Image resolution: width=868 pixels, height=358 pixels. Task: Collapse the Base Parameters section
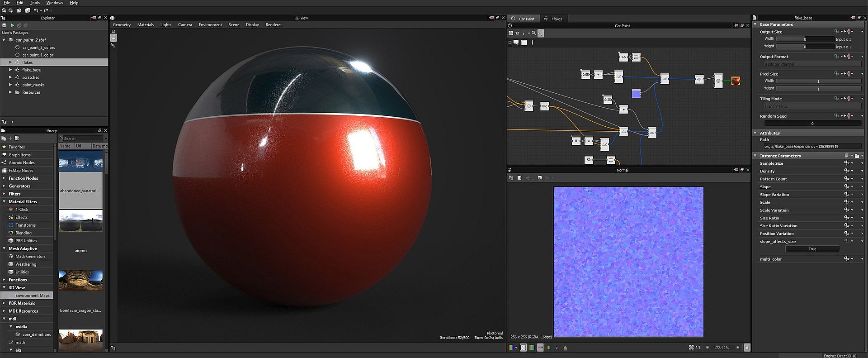pos(755,24)
